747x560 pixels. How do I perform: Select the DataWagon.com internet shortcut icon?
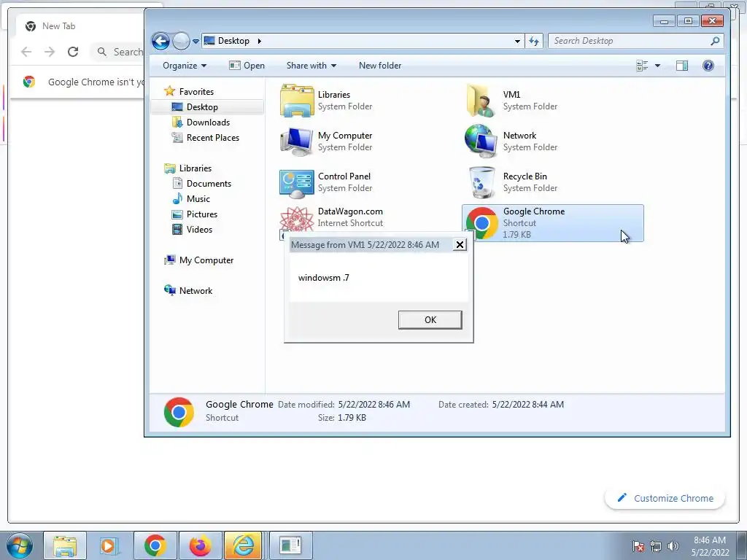click(x=297, y=220)
